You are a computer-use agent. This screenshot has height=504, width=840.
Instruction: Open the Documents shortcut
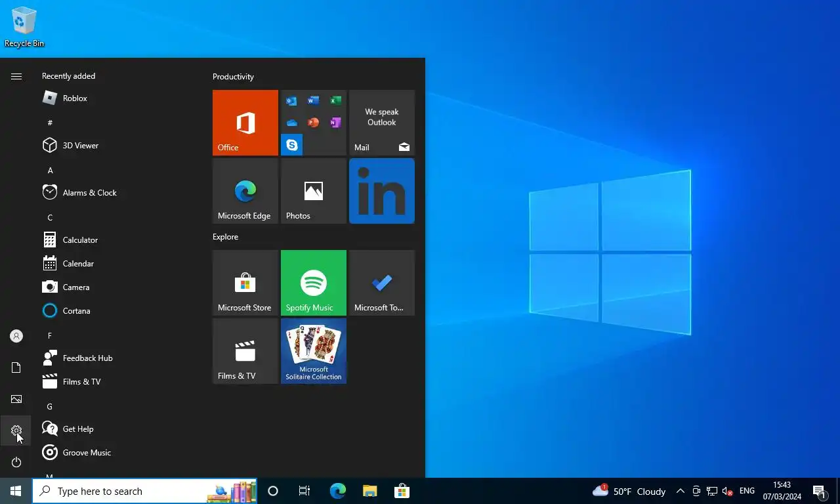(x=16, y=367)
